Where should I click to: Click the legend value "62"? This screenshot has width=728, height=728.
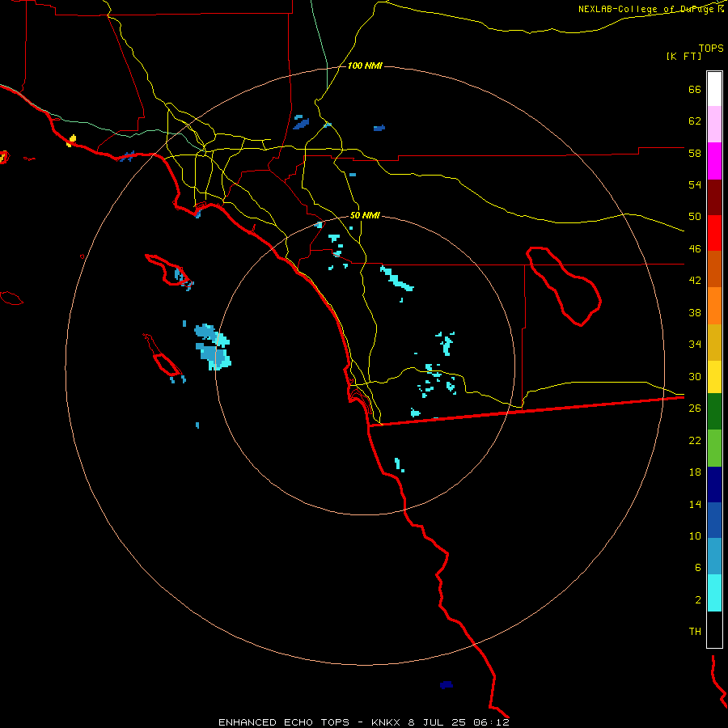(695, 121)
